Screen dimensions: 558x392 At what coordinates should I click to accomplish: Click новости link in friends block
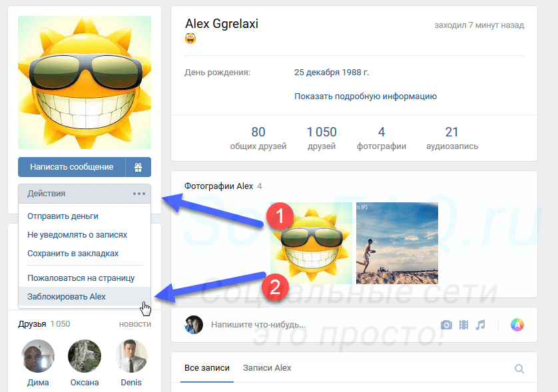coord(135,324)
